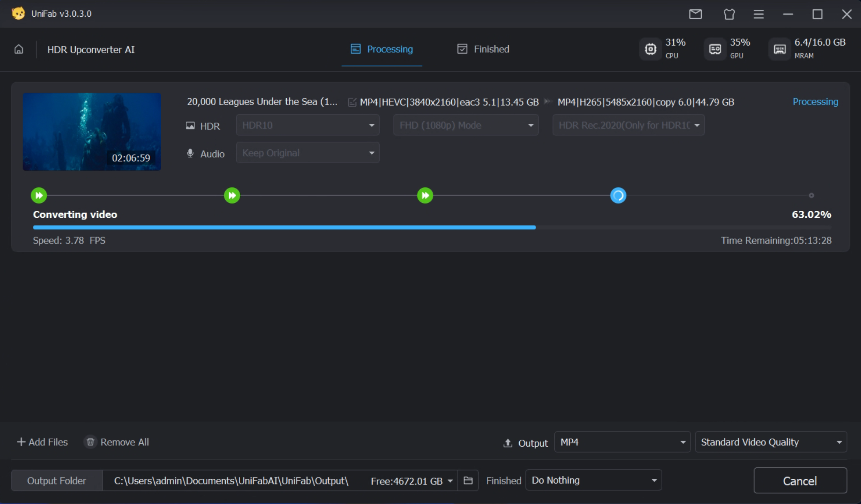This screenshot has height=504, width=861.
Task: Click the MRAM memory monitor icon
Action: coord(780,49)
